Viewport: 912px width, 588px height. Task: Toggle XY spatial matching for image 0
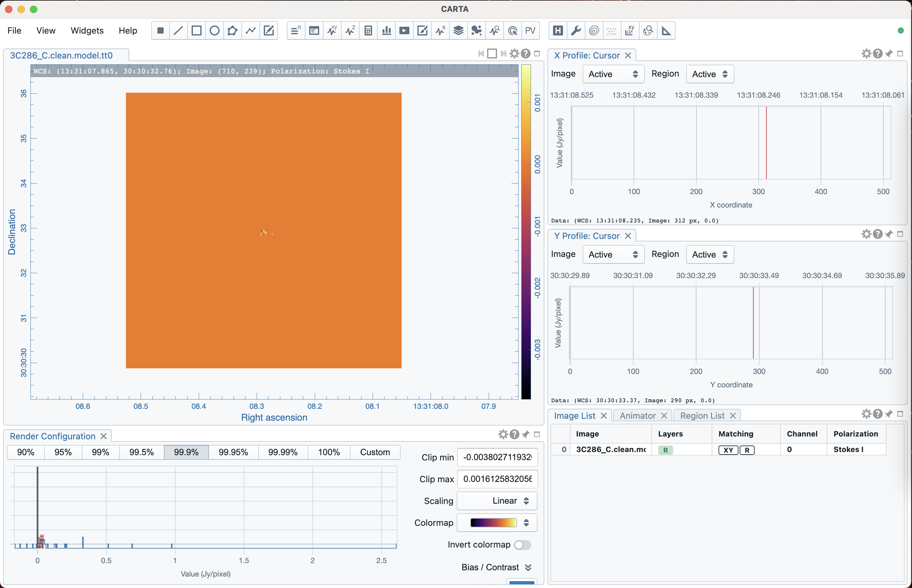pos(728,450)
